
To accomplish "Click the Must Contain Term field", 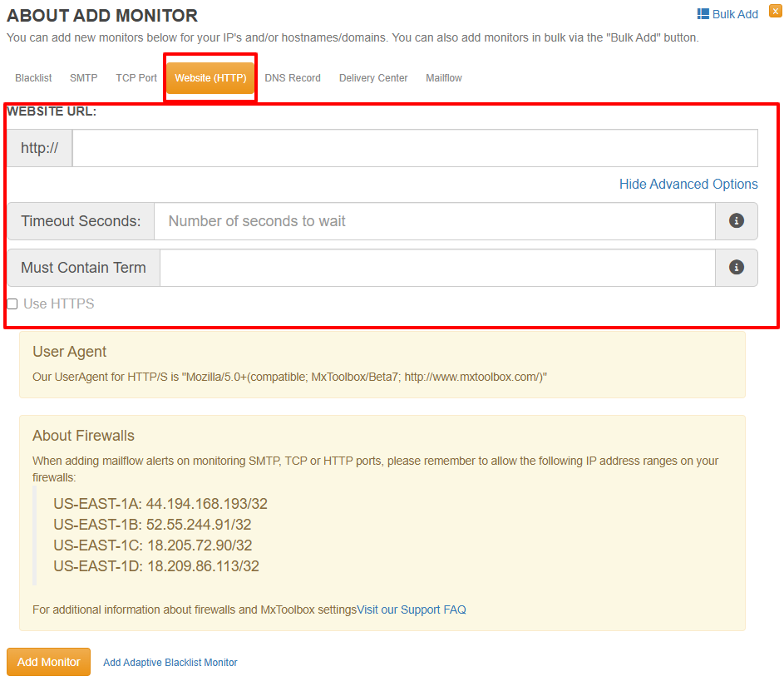I will tap(436, 268).
